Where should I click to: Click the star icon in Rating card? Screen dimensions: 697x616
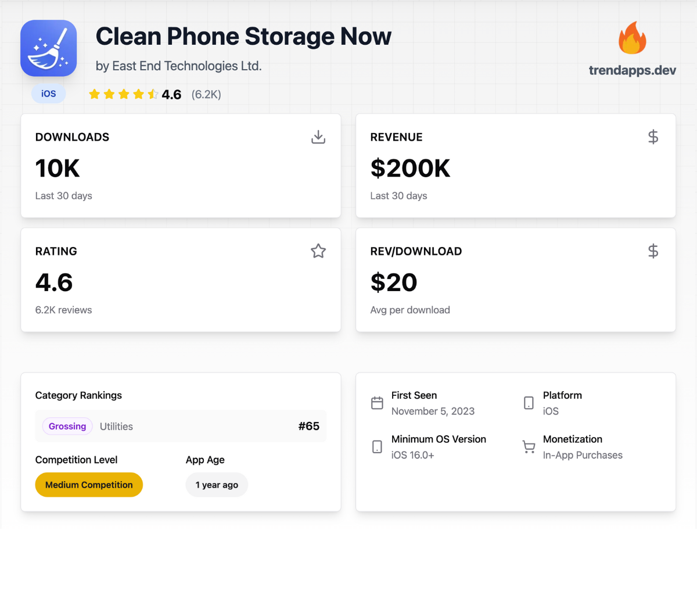pyautogui.click(x=318, y=251)
